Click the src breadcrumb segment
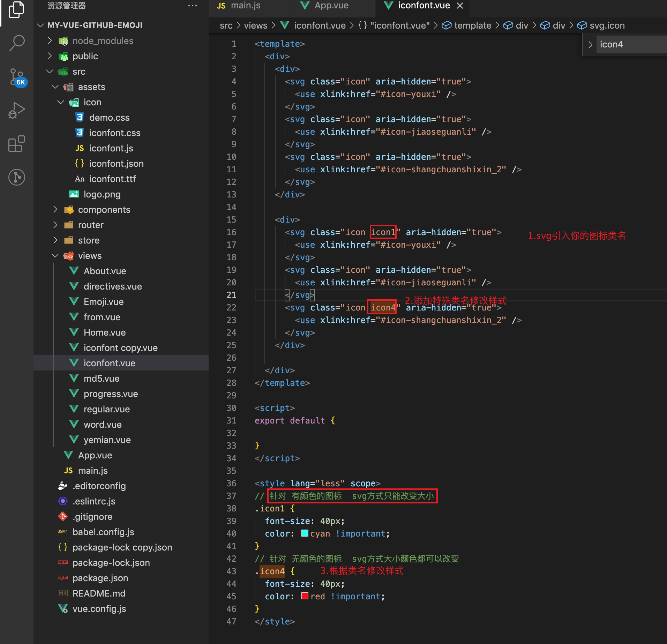The width and height of the screenshot is (667, 644). click(226, 25)
